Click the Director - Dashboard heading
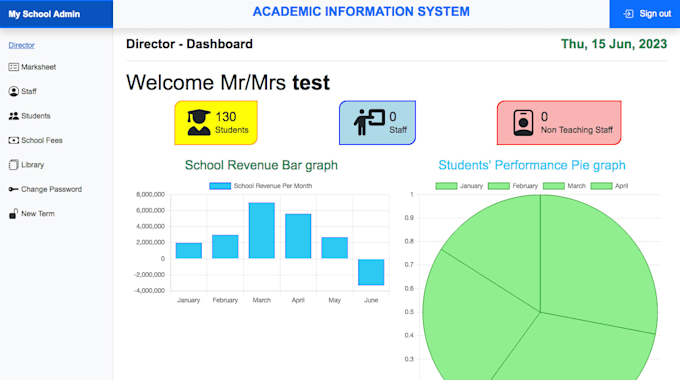This screenshot has width=680, height=380. tap(189, 44)
